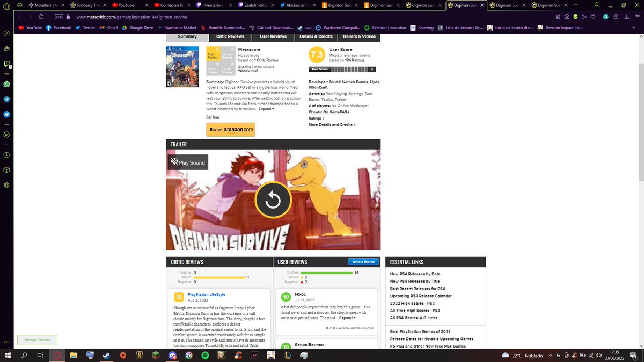Open Spotify from the Windows taskbar
Screen dimensions: 644x362
click(x=206, y=356)
